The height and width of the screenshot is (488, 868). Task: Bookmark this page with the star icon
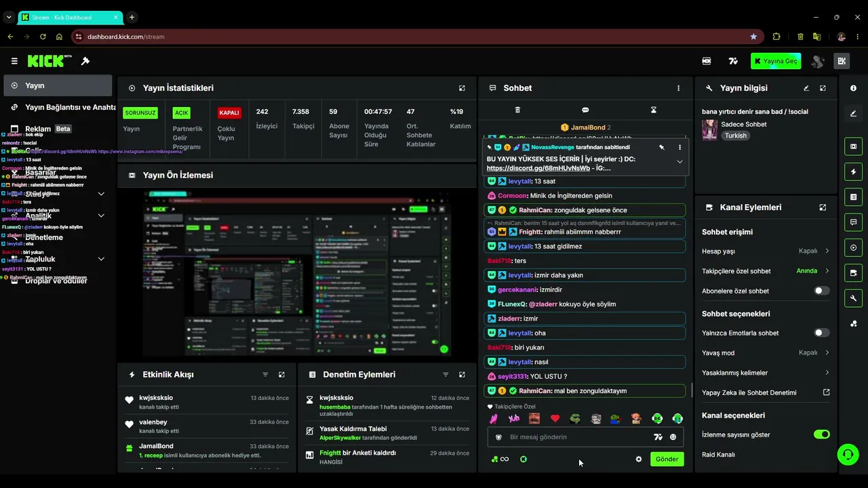753,37
